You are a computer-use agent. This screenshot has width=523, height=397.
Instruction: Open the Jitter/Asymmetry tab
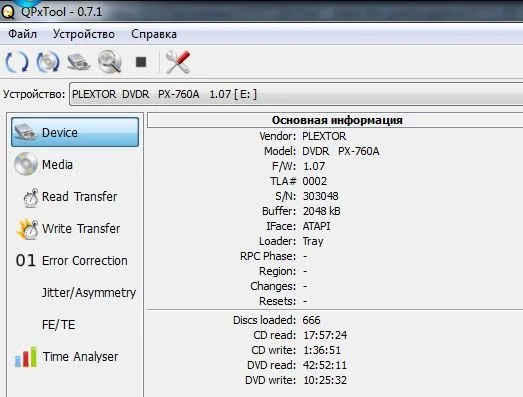tap(75, 292)
